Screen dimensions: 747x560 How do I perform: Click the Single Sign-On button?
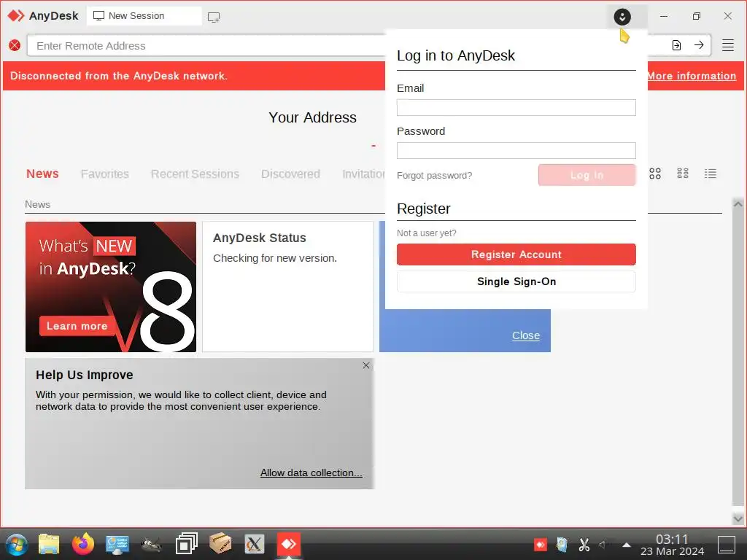tap(516, 281)
